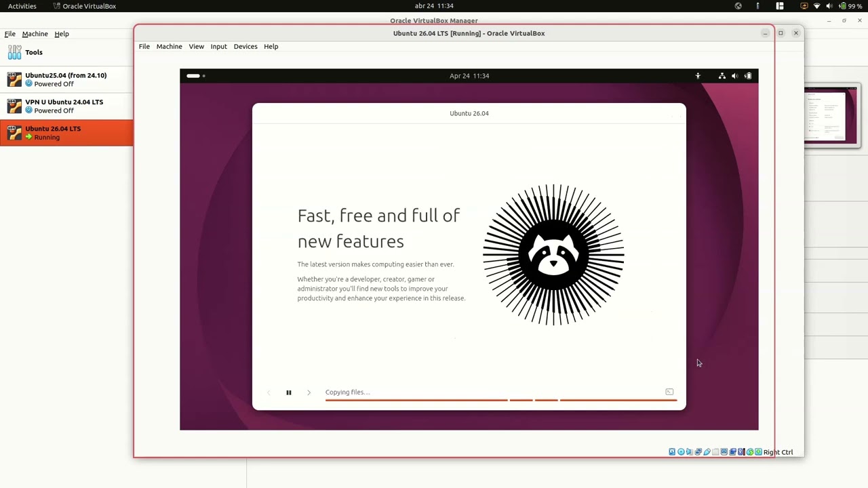Click mouse integration status icon
868x488 pixels.
tap(750, 452)
